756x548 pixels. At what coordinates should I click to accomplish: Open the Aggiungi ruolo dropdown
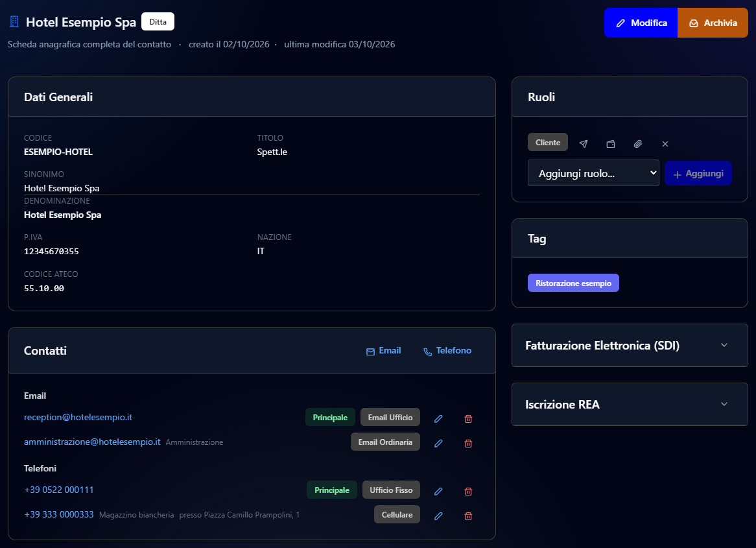(x=593, y=173)
